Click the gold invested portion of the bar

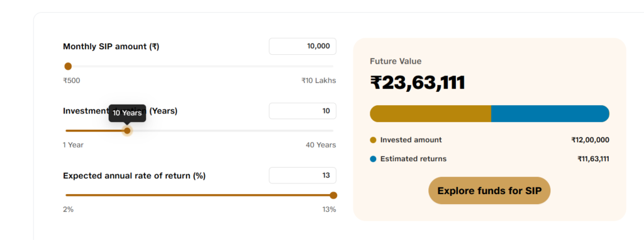430,113
